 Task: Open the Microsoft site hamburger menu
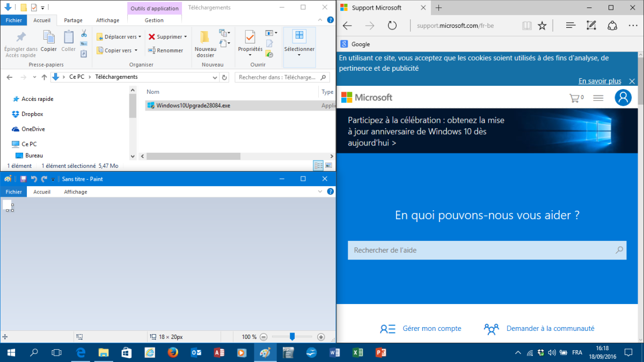coord(598,98)
